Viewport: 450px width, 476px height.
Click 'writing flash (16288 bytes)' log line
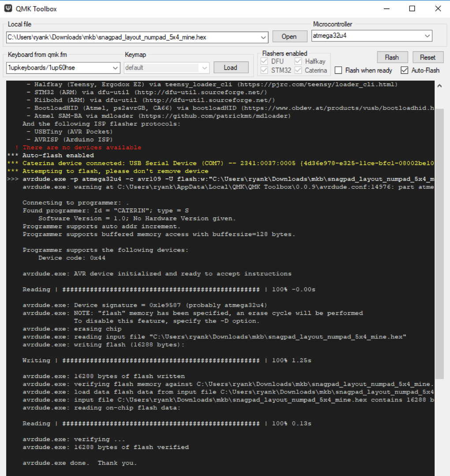tap(103, 345)
